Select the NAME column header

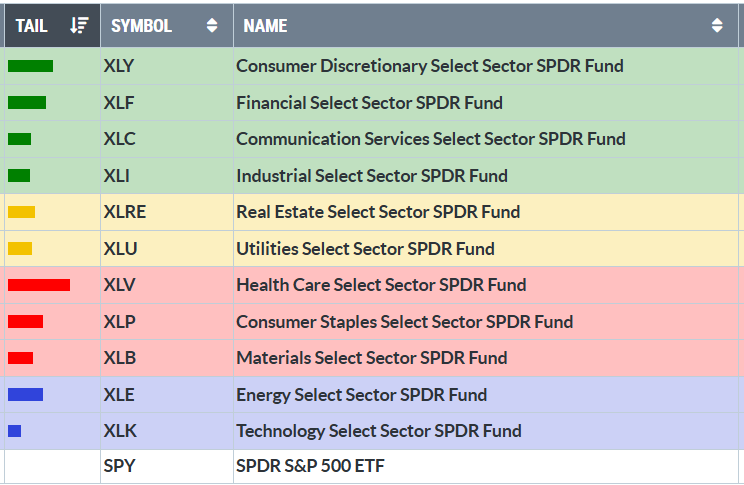click(x=265, y=26)
